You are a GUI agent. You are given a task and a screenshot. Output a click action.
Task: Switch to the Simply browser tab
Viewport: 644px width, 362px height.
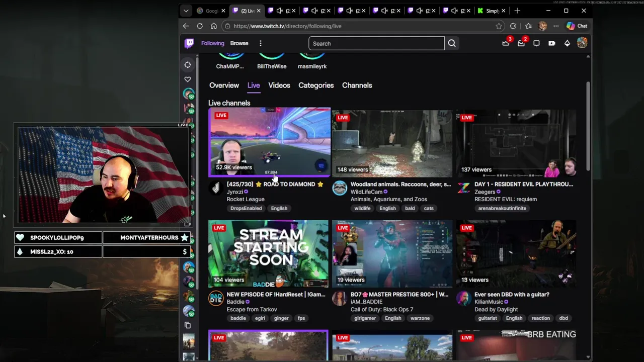492,11
